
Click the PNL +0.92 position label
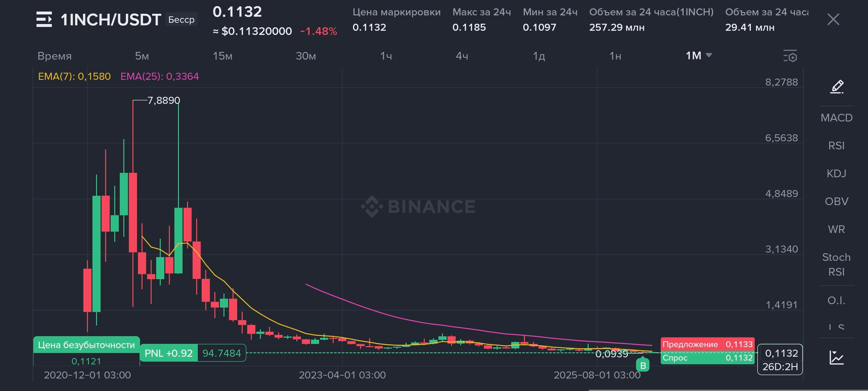pyautogui.click(x=168, y=353)
